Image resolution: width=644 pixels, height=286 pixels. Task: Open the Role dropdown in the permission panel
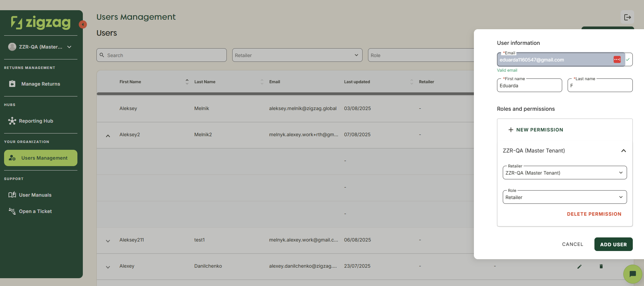[x=564, y=197]
